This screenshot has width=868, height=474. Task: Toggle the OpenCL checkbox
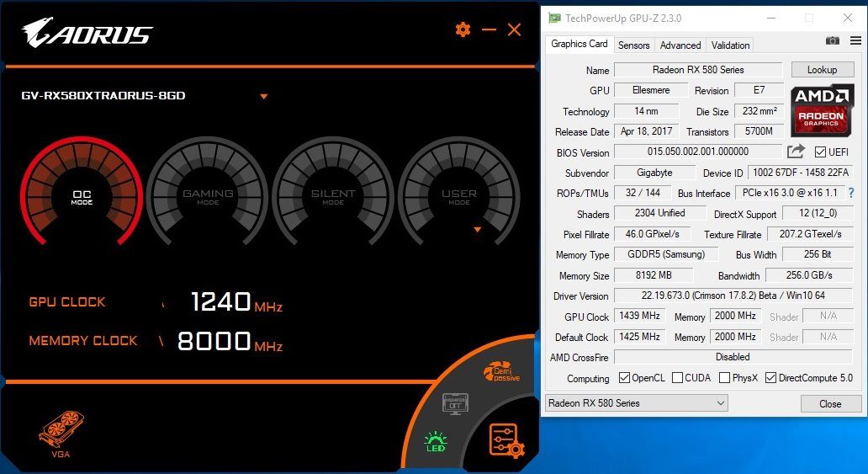(624, 377)
